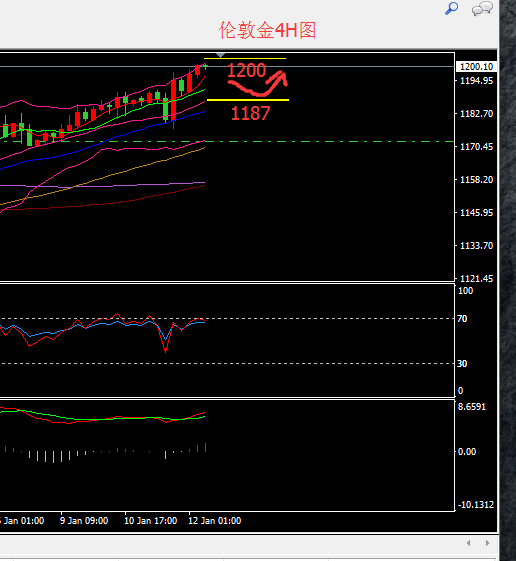This screenshot has height=561, width=516.
Task: Click the RSI 70 level label
Action: click(462, 319)
